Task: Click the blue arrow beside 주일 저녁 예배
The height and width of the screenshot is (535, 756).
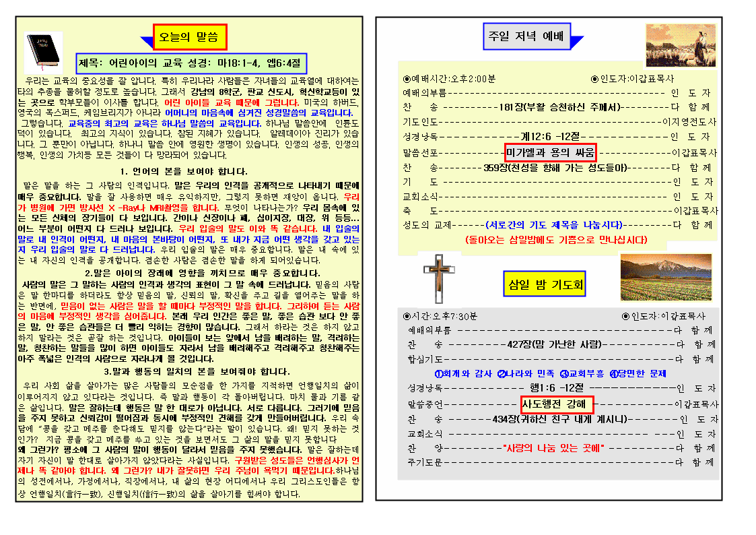Action: [x=576, y=39]
